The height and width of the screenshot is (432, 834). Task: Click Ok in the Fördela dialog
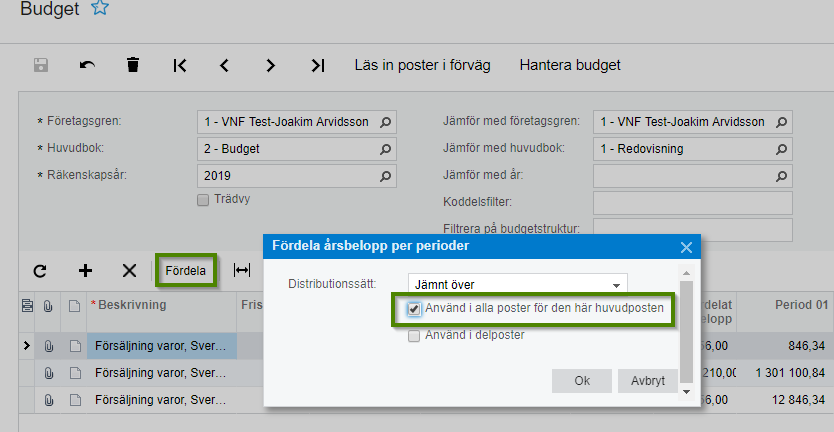581,381
